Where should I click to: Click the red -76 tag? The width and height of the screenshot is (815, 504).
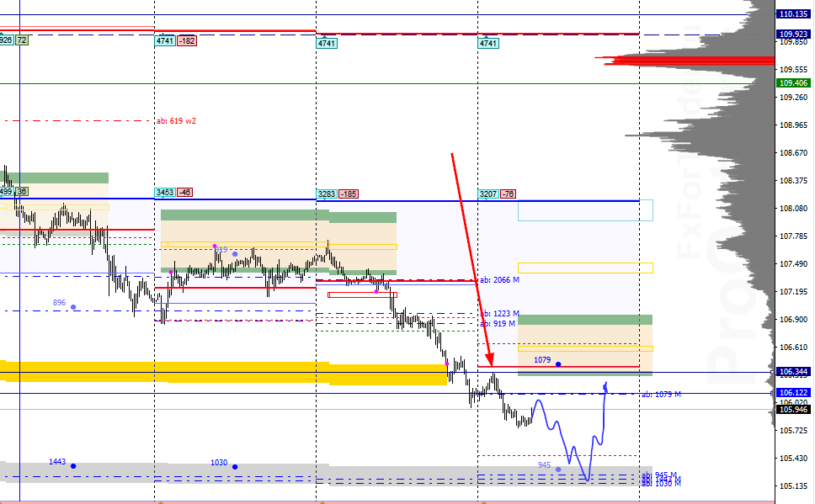[x=508, y=194]
